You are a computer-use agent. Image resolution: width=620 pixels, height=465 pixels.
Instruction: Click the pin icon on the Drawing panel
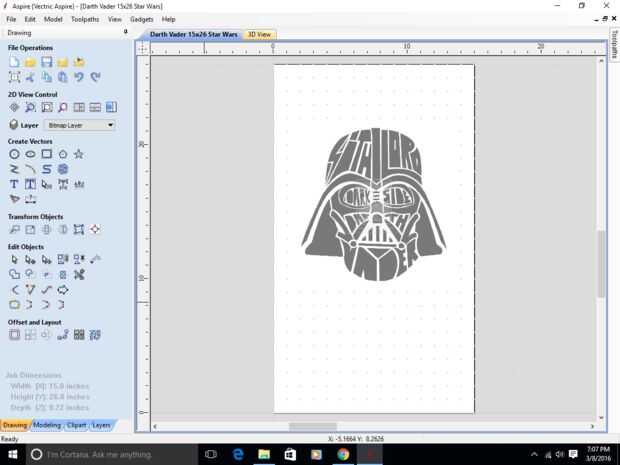click(x=126, y=32)
